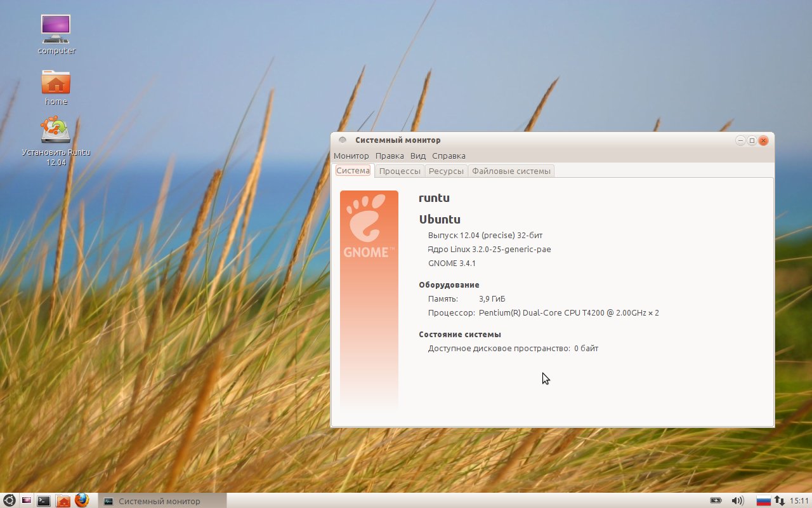Switch to the Ресурсы tab

point(446,171)
